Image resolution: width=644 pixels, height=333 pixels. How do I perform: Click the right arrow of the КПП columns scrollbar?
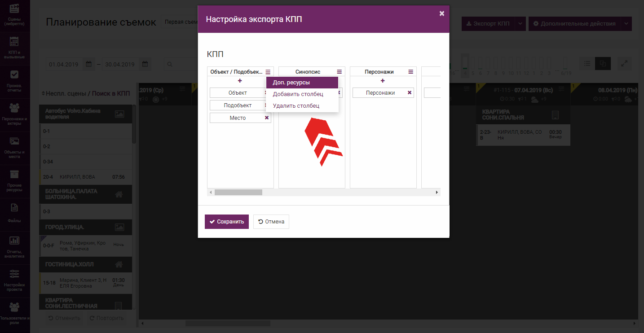(437, 192)
